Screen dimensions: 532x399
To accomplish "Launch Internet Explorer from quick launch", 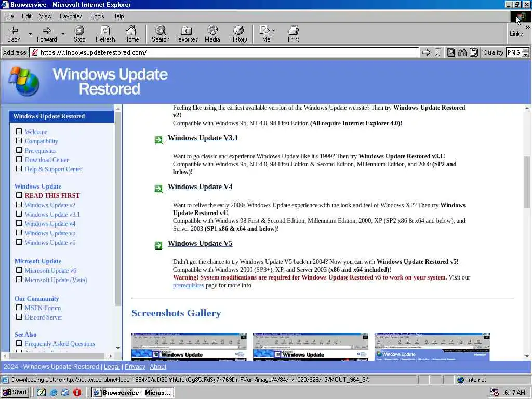I will 54,393.
